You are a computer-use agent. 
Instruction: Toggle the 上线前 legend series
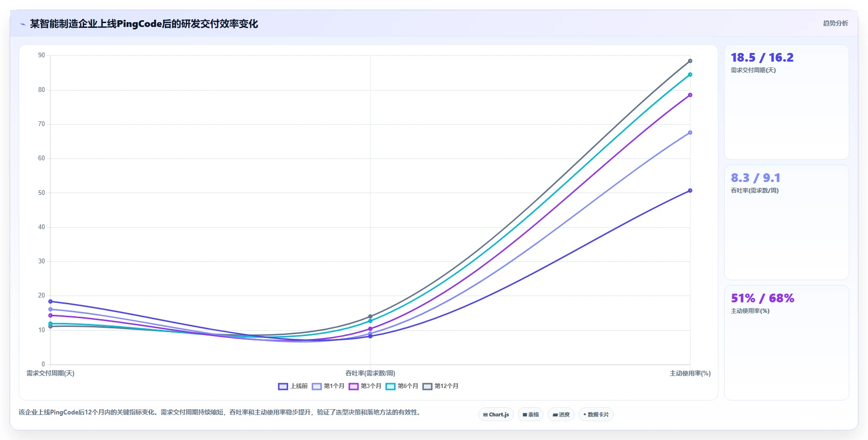click(293, 386)
